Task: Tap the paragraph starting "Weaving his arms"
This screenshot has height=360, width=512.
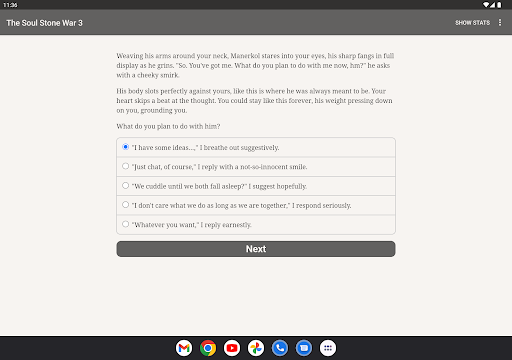Action: tap(255, 65)
